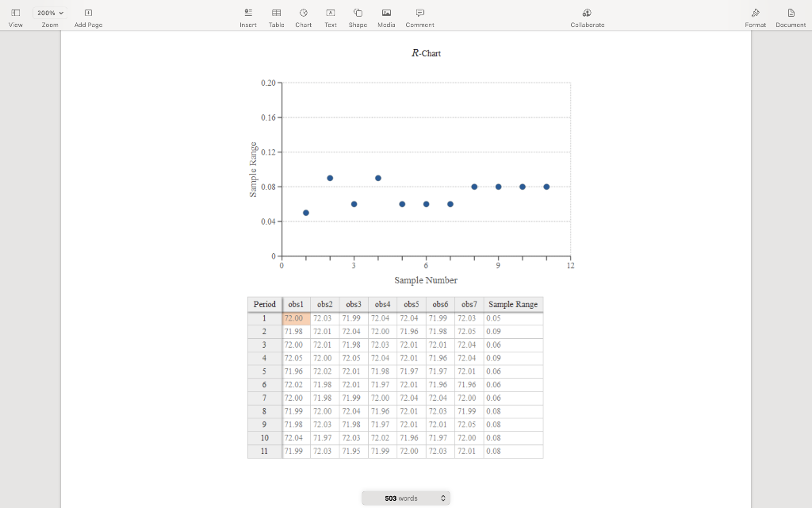The height and width of the screenshot is (508, 812).
Task: Click the Sample Range 0.05 cell in Period 1
Action: pyautogui.click(x=513, y=318)
